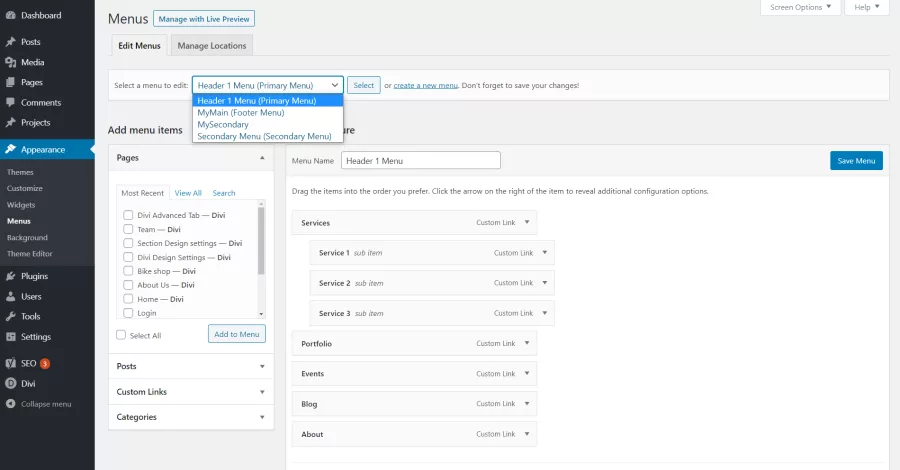Open the Help dropdown tab
Image resolution: width=900 pixels, height=470 pixels.
click(x=867, y=7)
